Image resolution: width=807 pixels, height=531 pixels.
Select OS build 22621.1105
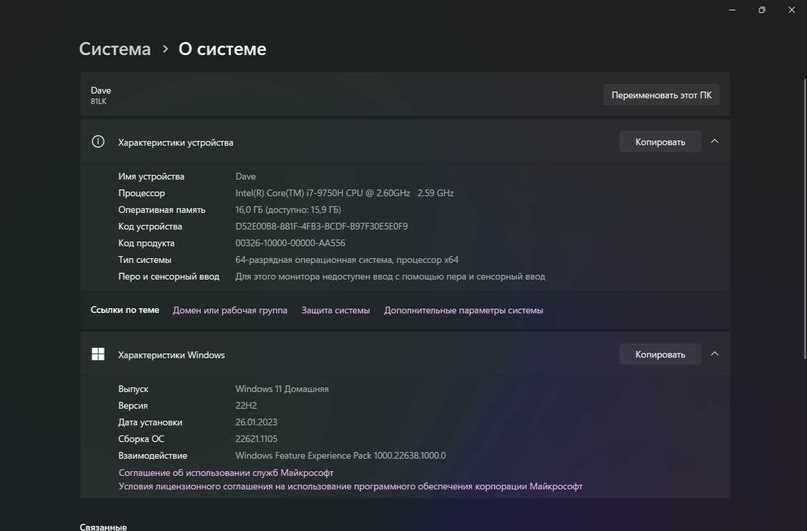point(256,439)
